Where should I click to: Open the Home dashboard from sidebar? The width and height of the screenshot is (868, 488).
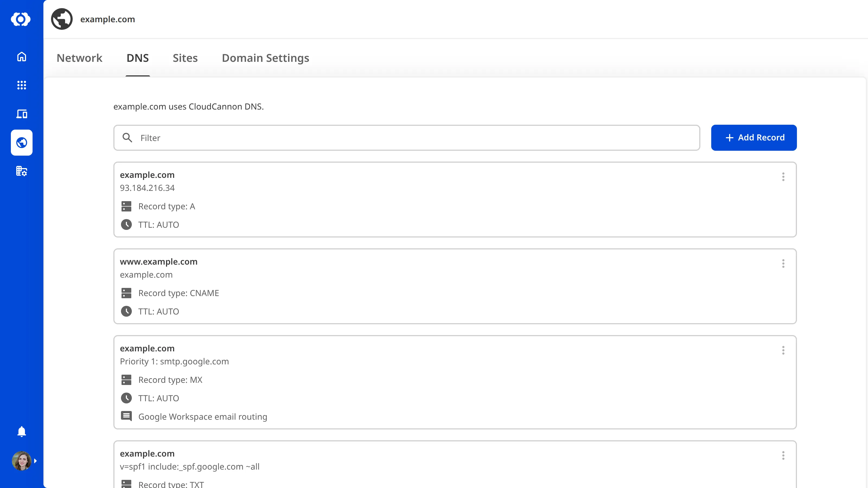pos(21,57)
